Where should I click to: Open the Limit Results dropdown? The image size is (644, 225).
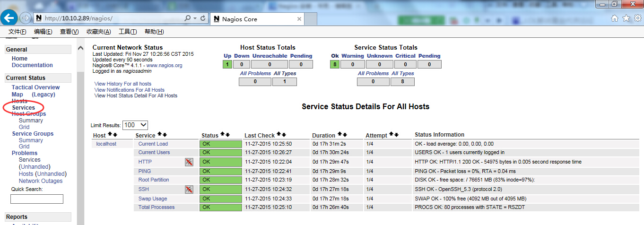click(135, 125)
